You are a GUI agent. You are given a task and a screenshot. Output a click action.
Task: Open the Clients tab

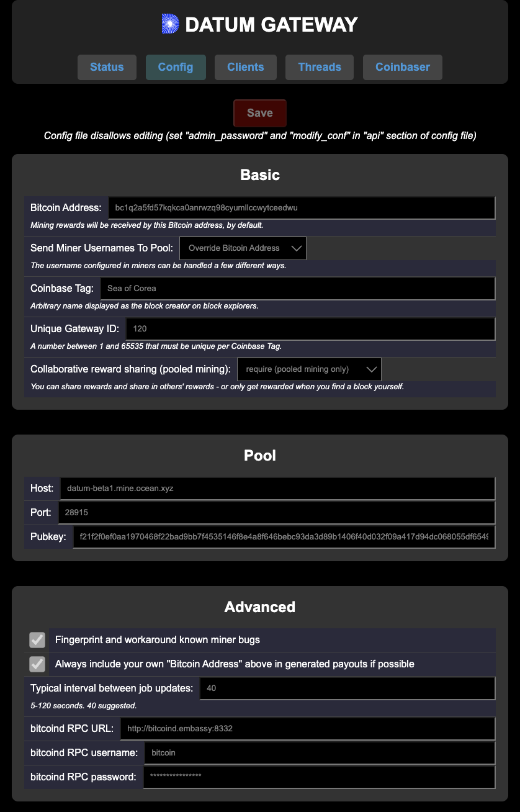coord(246,67)
